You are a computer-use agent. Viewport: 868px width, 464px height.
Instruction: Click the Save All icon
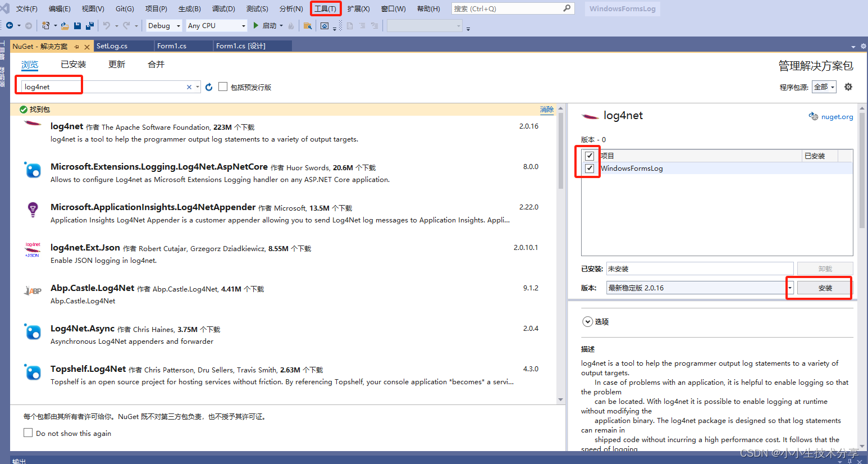pos(90,25)
